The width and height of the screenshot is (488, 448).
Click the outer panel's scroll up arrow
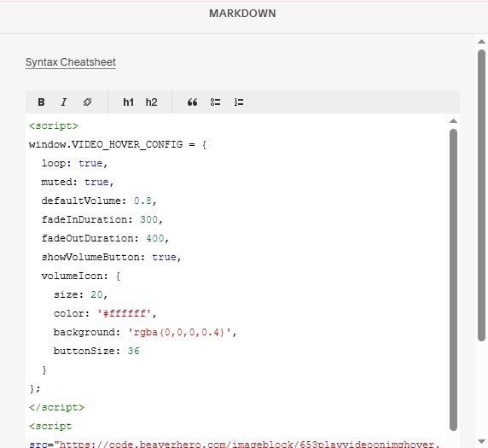tap(481, 42)
